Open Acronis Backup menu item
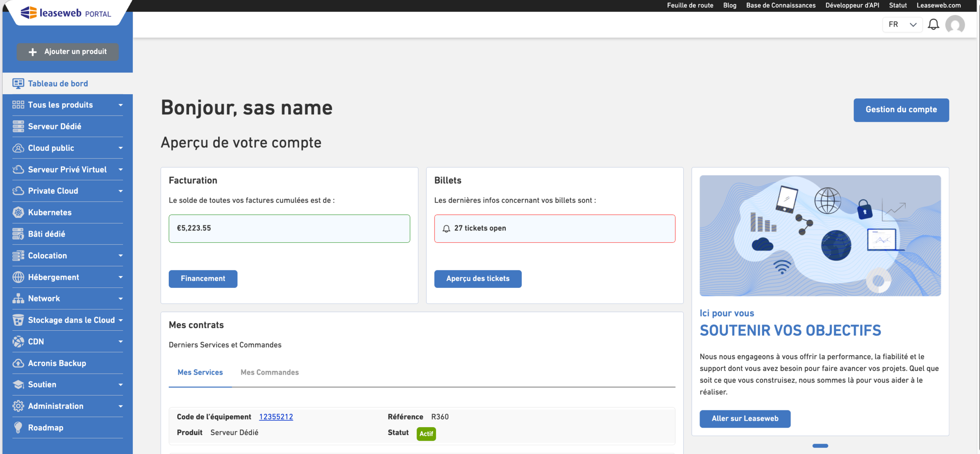Viewport: 980px width, 454px height. [x=67, y=363]
